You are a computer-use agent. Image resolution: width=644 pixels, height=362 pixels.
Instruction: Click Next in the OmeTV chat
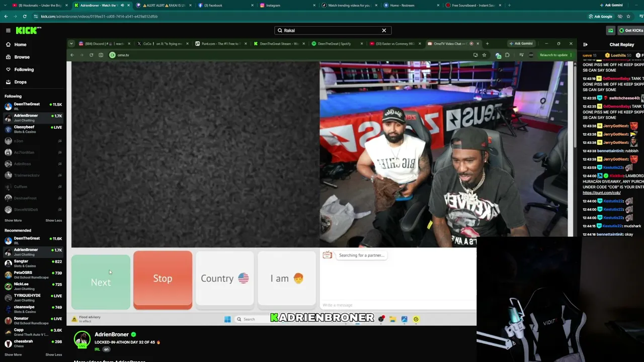click(101, 282)
